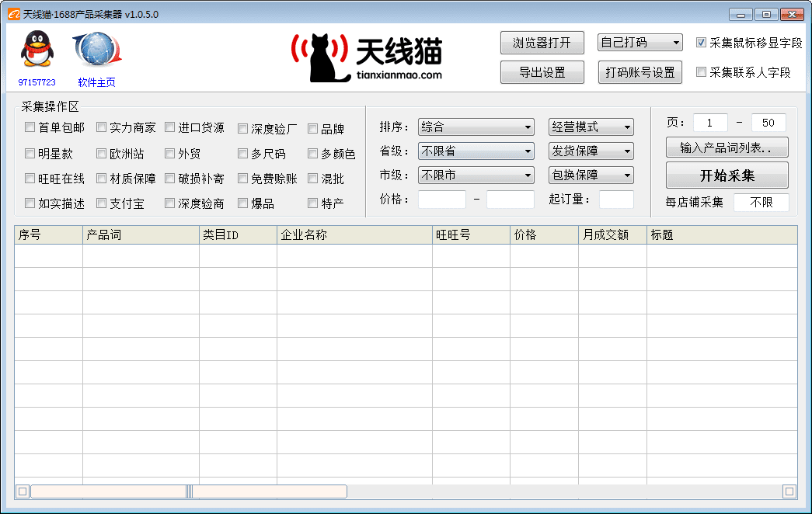The width and height of the screenshot is (812, 514).
Task: Check the 特产 option
Action: point(313,203)
